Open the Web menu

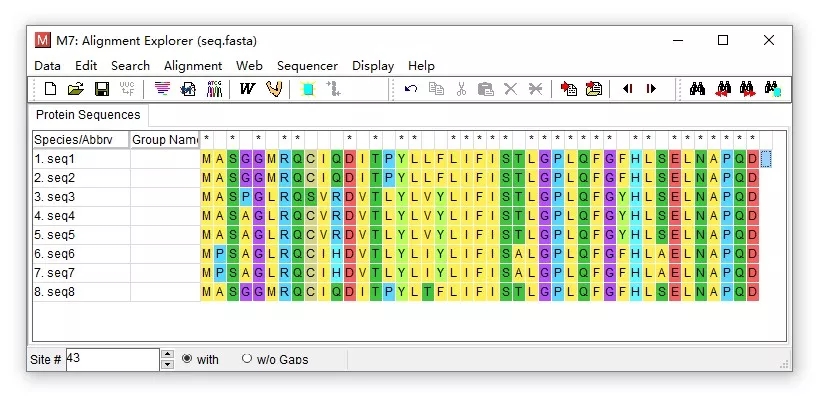249,66
